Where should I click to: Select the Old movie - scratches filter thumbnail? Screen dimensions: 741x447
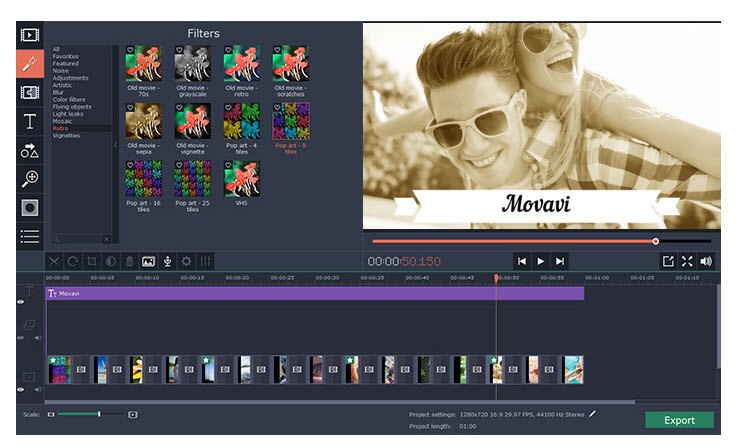click(x=291, y=64)
